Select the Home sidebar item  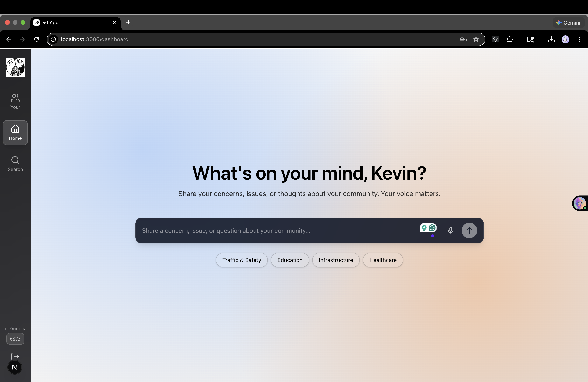(15, 133)
